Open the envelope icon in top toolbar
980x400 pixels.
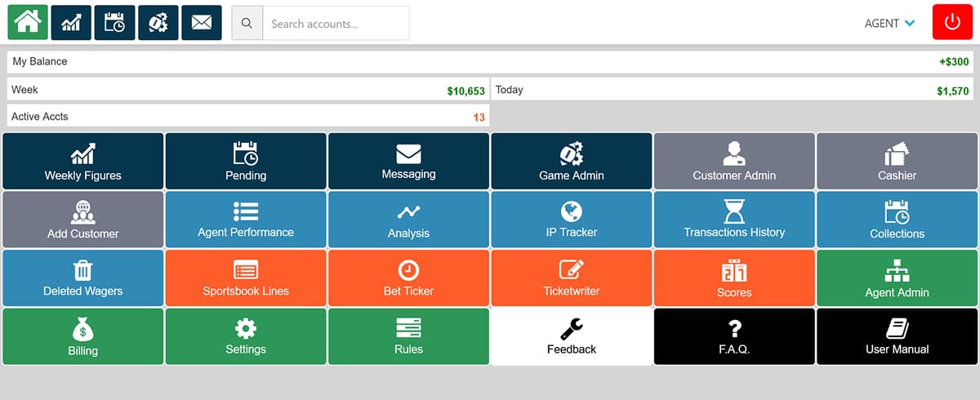tap(202, 23)
